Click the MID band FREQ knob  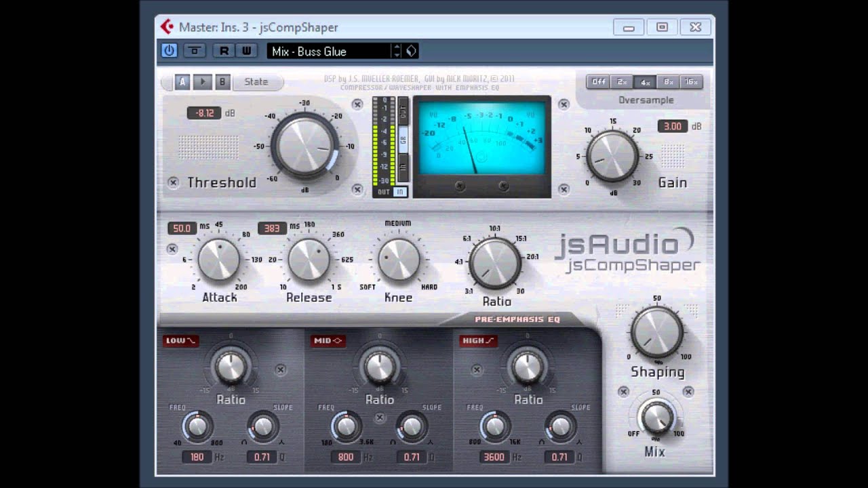347,427
